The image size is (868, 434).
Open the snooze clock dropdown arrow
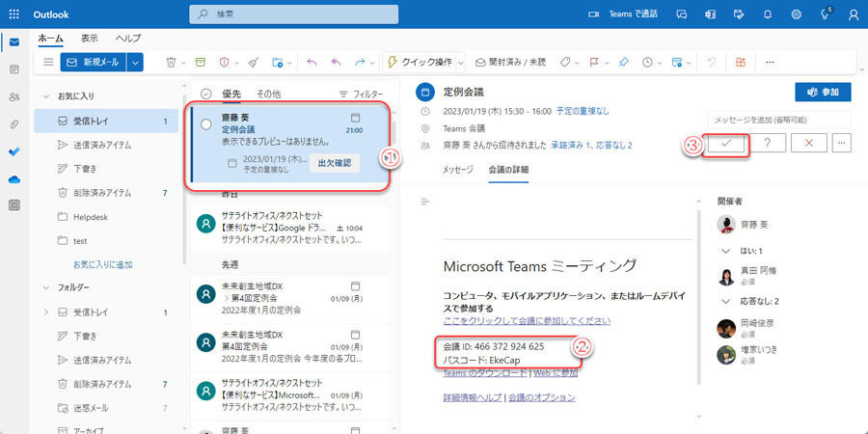pyautogui.click(x=660, y=63)
